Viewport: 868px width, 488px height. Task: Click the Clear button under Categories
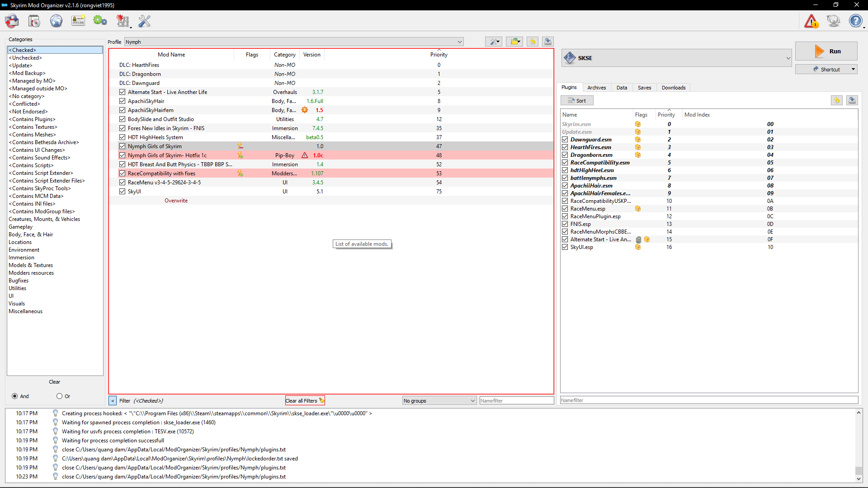point(54,381)
